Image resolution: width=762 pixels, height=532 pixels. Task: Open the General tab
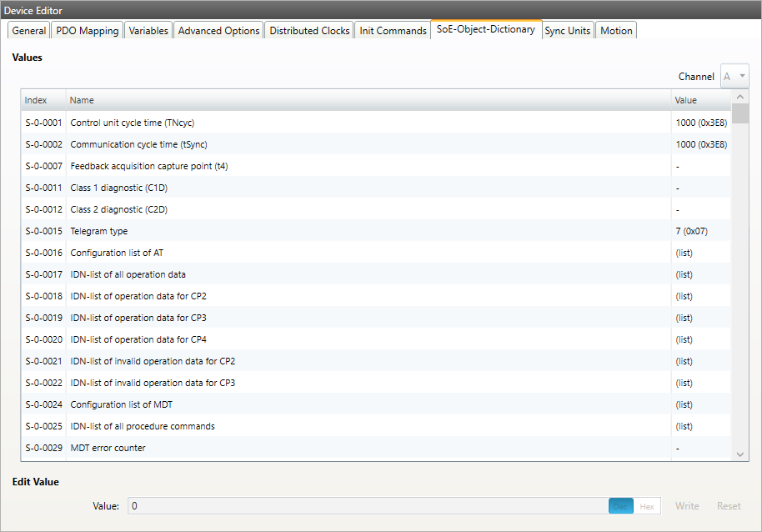[29, 31]
